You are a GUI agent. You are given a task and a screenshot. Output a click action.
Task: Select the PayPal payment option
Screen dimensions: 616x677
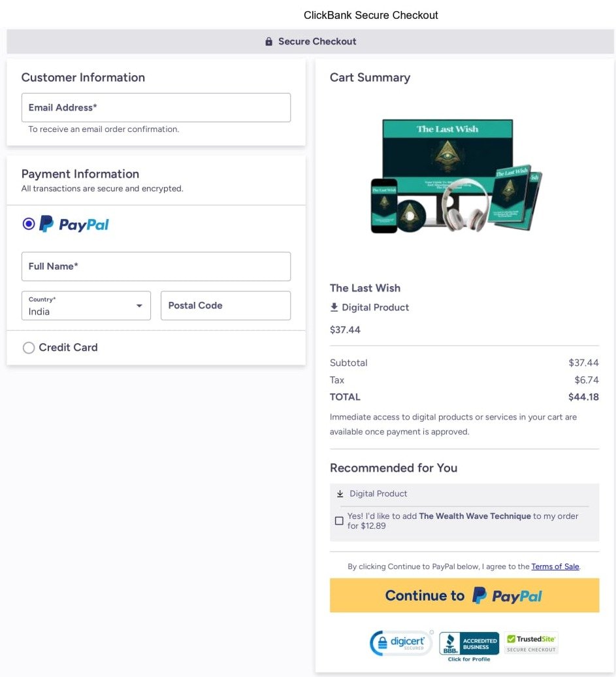(x=29, y=223)
